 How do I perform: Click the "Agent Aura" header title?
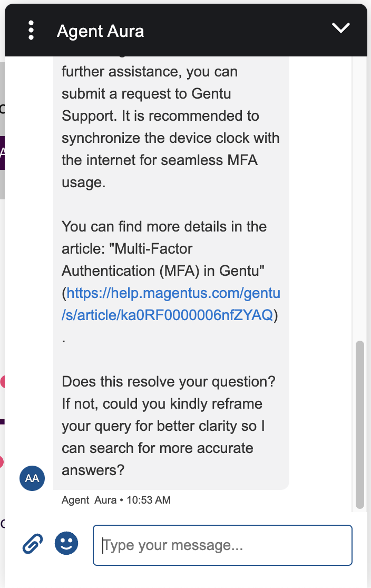(x=100, y=31)
